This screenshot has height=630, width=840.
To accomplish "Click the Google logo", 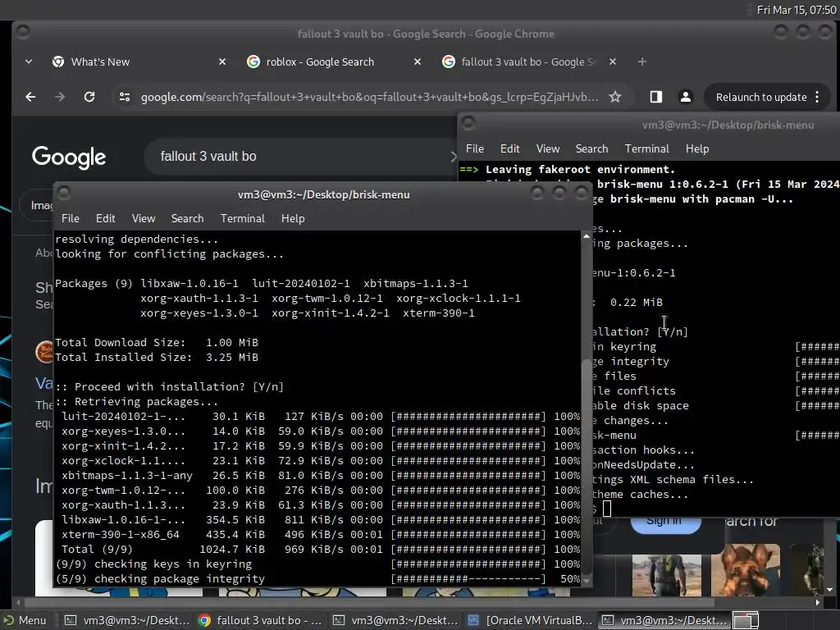I will coord(69,157).
